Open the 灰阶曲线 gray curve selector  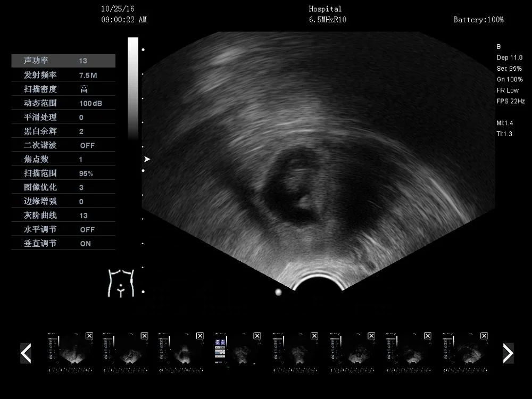pyautogui.click(x=63, y=215)
